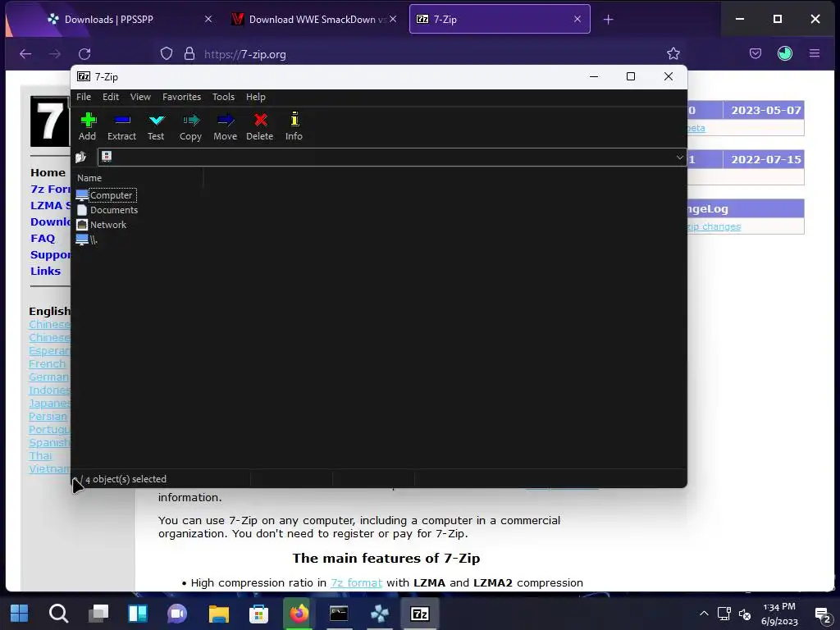Open a new browser tab
This screenshot has height=630, width=840.
[x=608, y=20]
